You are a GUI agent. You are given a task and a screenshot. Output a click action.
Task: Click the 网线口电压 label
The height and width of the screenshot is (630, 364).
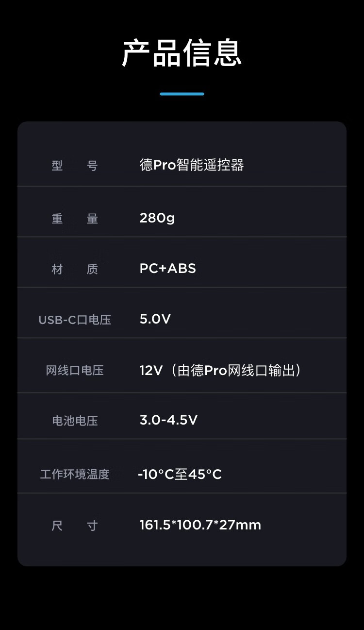pyautogui.click(x=75, y=371)
